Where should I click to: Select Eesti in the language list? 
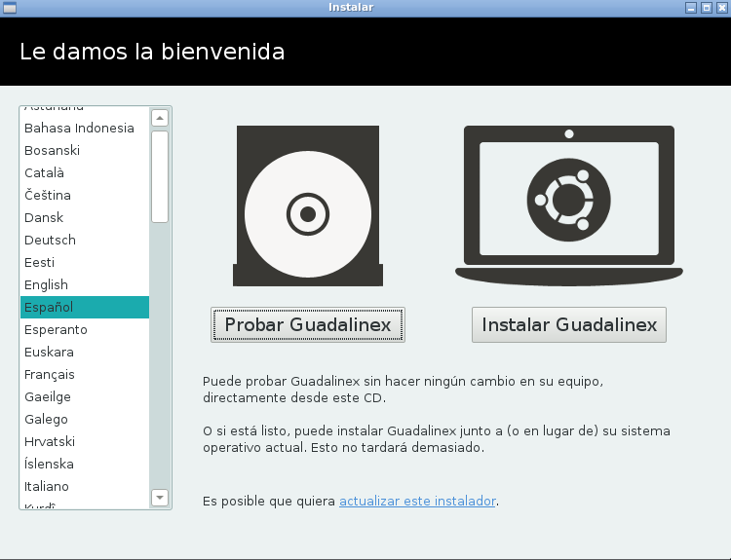(x=85, y=262)
